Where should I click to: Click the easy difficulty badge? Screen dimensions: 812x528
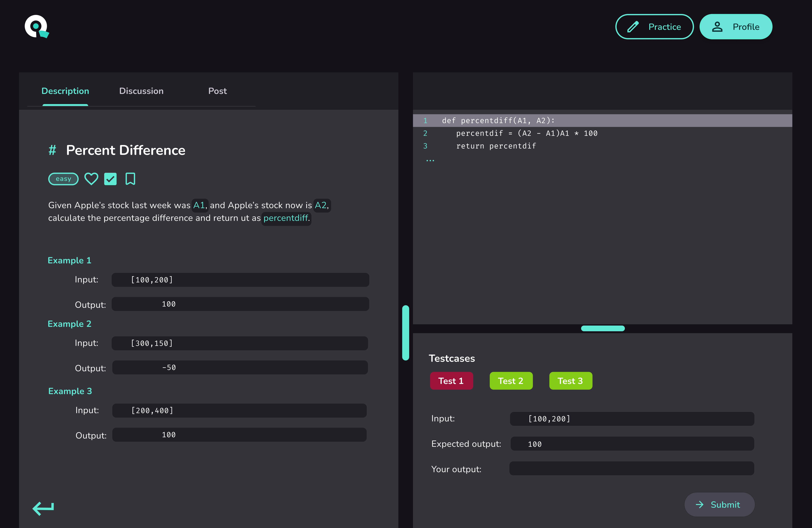63,179
